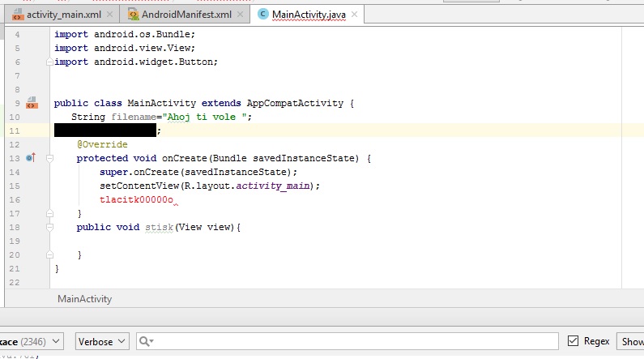Screen dimensions: 644x359
Task: Click MainActivity in the class declaration
Action: pyautogui.click(x=162, y=103)
